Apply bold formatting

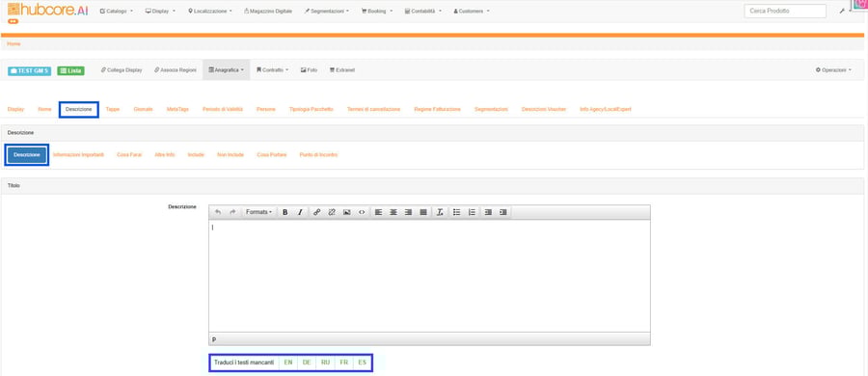point(285,212)
